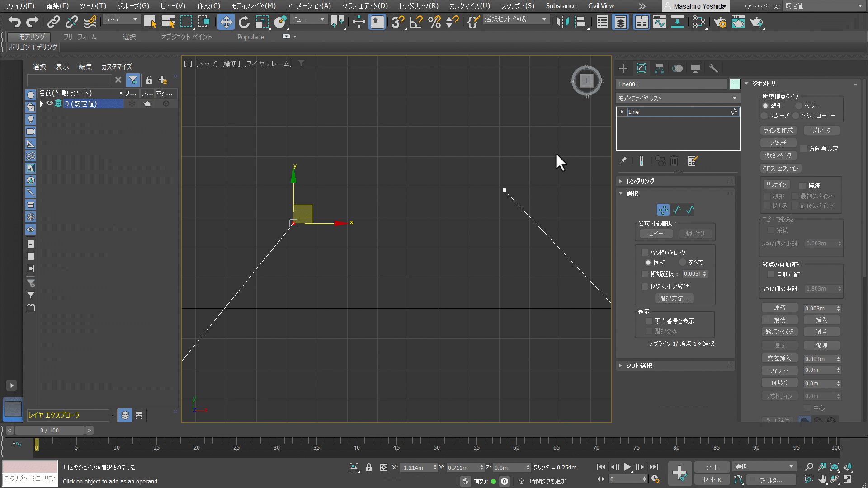Viewport: 868px width, 488px height.
Task: Select Spline sub-object level icon
Action: (690, 210)
